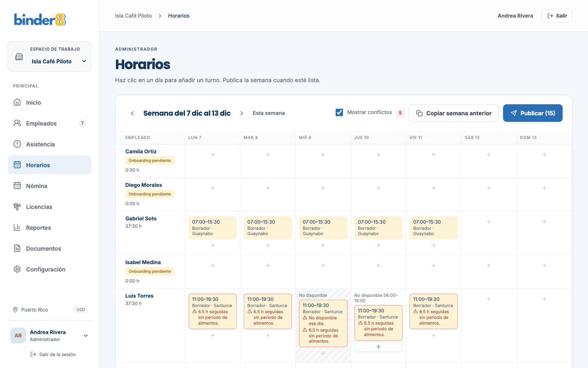Open Empleados in the sidebar
The height and width of the screenshot is (368, 588).
point(49,123)
